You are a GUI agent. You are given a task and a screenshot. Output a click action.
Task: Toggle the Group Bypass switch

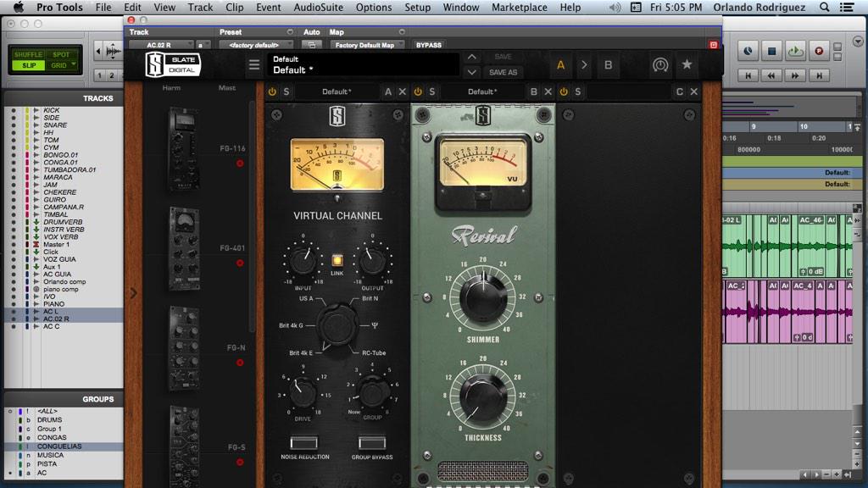(x=372, y=442)
